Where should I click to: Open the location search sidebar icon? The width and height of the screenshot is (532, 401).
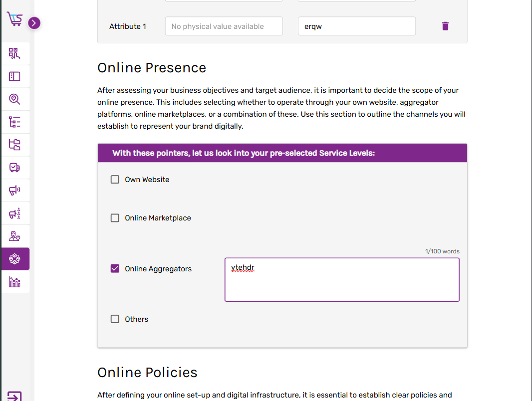[14, 99]
